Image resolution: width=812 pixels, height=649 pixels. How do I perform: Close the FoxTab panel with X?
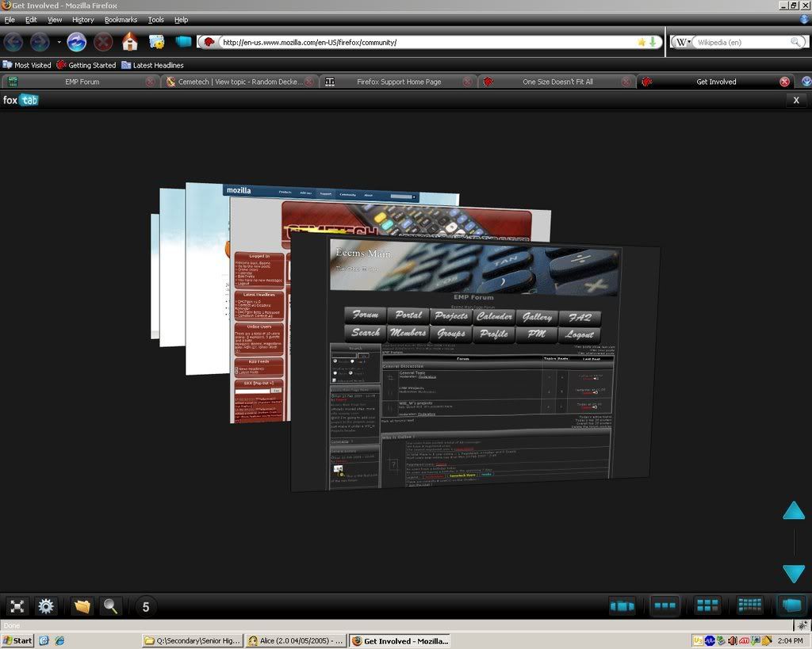[x=796, y=100]
